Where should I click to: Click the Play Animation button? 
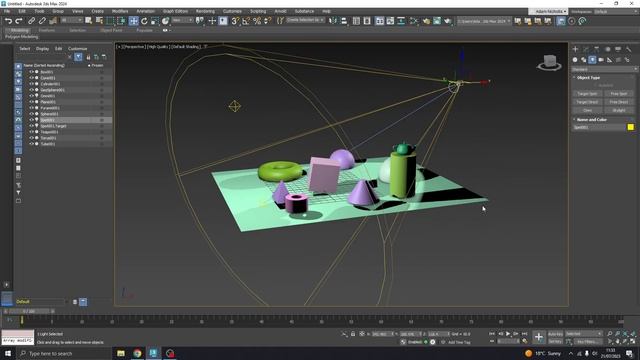(x=508, y=334)
